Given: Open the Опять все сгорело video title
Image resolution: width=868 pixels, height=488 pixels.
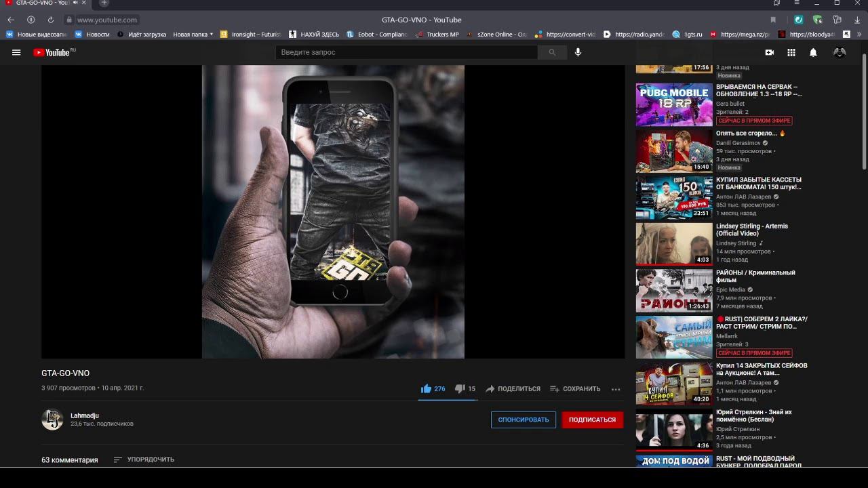Looking at the screenshot, I should tap(751, 134).
